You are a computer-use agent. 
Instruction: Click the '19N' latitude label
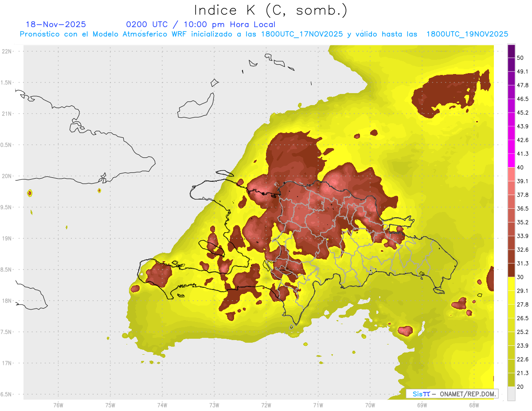click(x=8, y=239)
